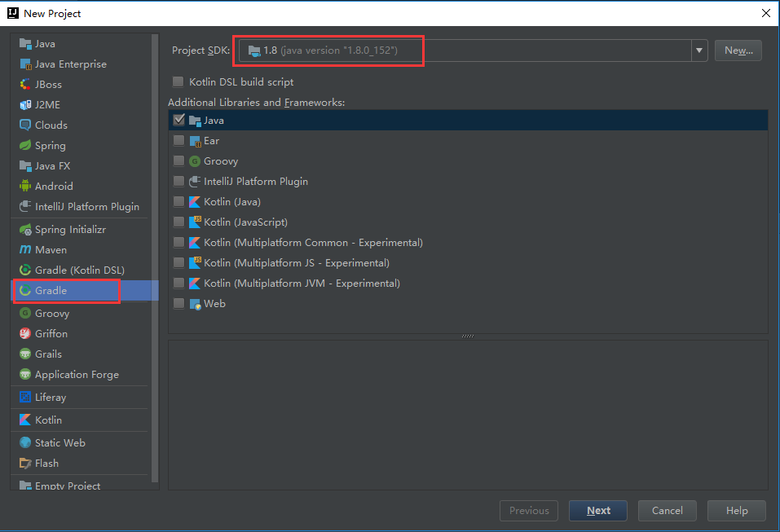780x532 pixels.
Task: Enable Kotlin DSL build script checkbox
Action: click(x=178, y=82)
